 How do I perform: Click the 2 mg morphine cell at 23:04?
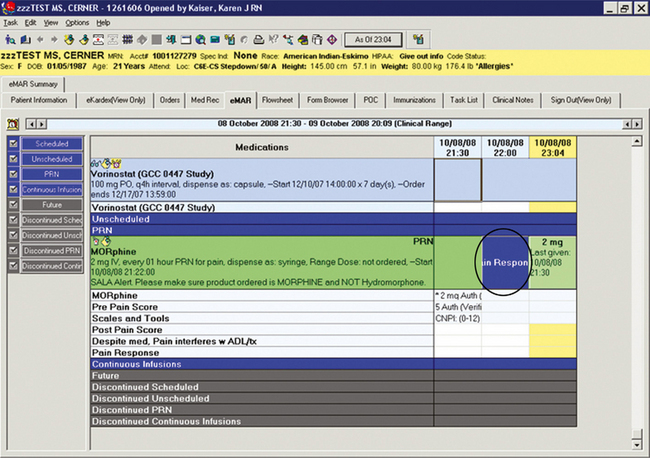(x=553, y=262)
